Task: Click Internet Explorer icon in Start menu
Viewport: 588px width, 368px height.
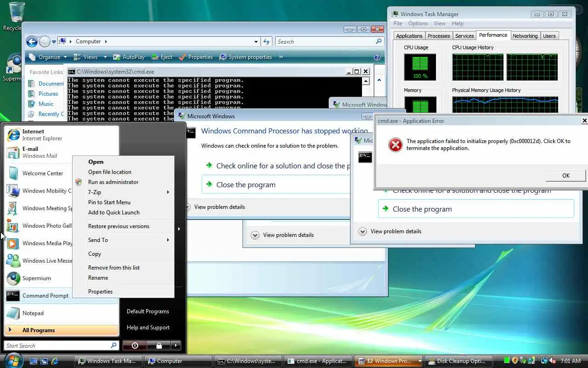Action: click(x=13, y=135)
